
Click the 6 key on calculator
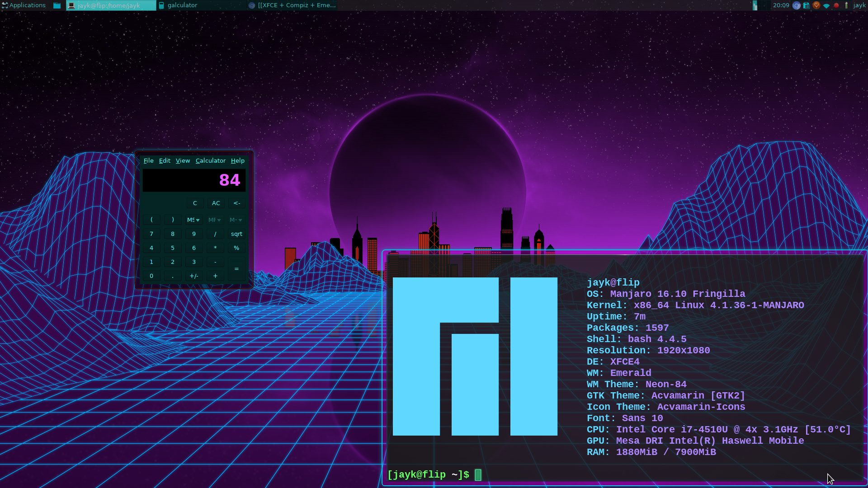click(194, 248)
